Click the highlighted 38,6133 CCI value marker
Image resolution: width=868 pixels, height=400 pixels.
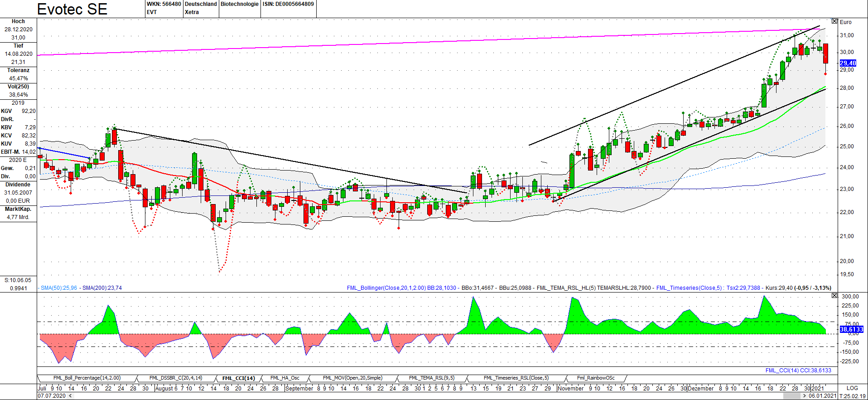851,329
